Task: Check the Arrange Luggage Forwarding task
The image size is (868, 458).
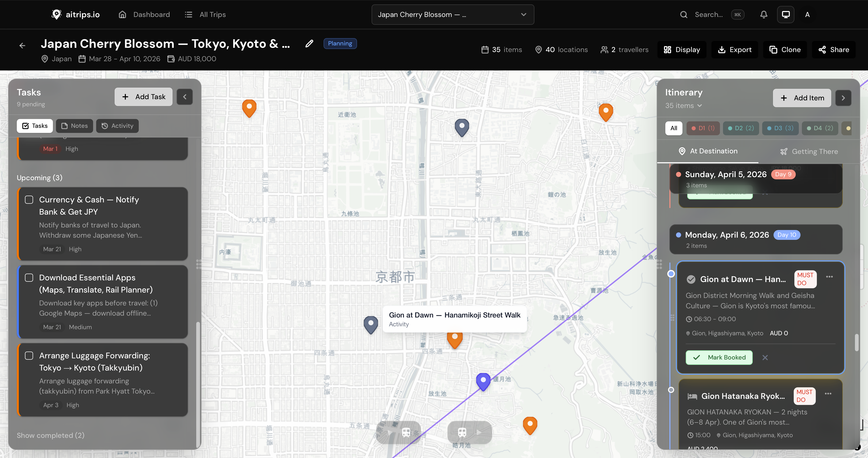Action: (29, 356)
